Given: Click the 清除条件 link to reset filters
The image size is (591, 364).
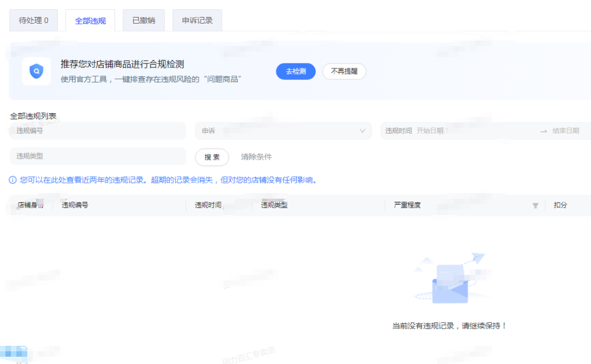Looking at the screenshot, I should point(256,157).
